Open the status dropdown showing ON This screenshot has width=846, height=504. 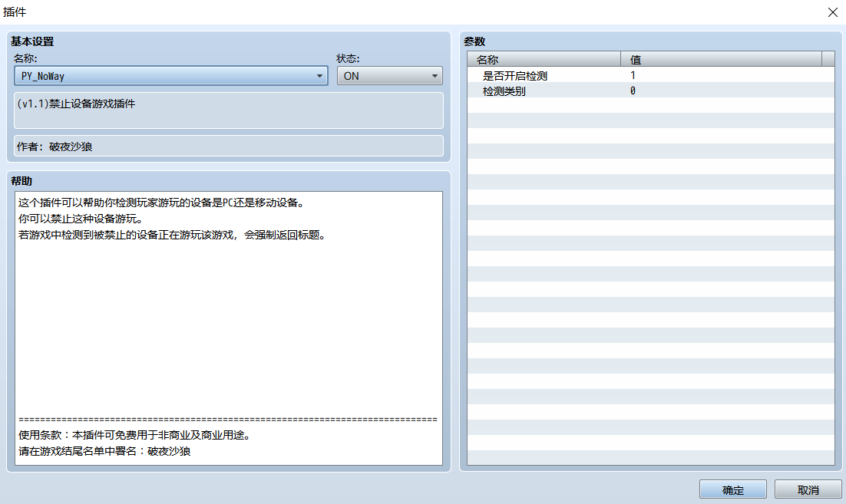389,76
